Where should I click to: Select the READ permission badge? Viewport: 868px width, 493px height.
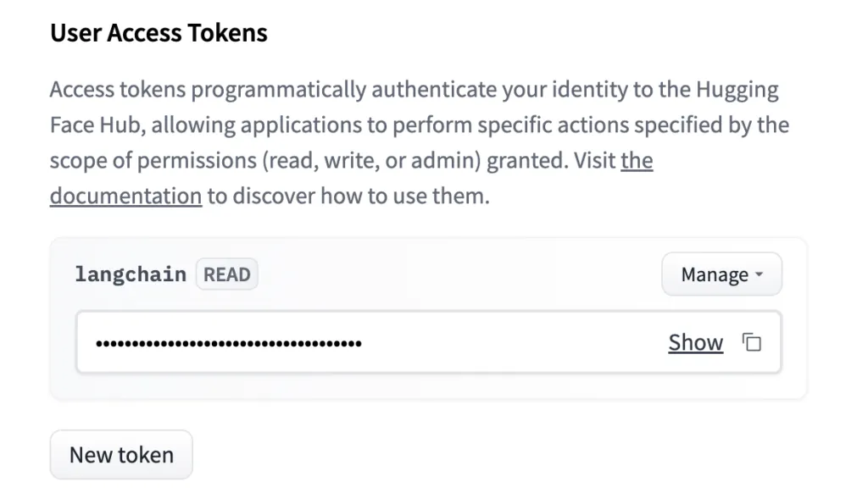tap(227, 274)
